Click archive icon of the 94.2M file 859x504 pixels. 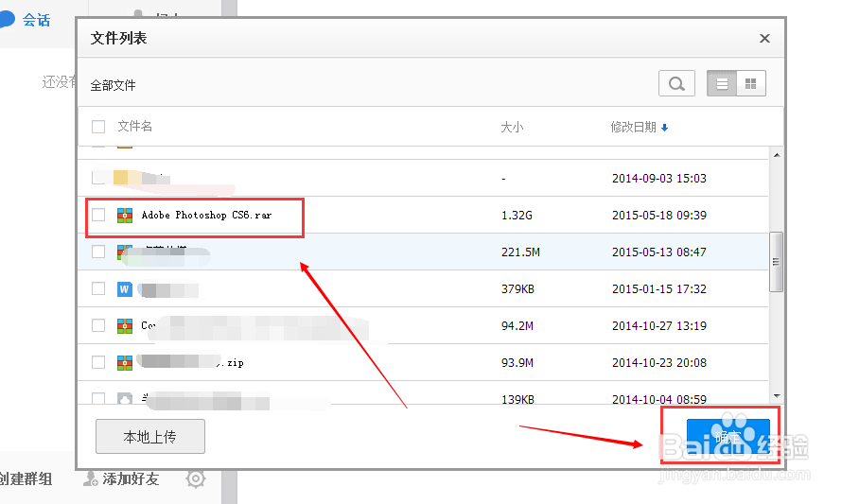pyautogui.click(x=125, y=326)
